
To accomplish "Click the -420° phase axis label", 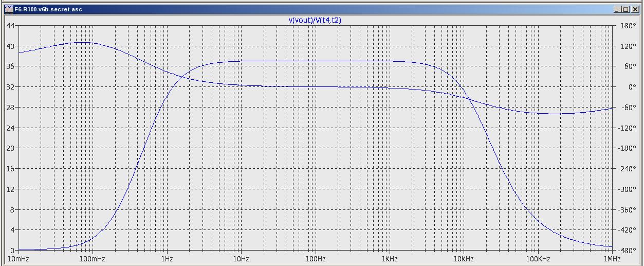I will pos(627,230).
